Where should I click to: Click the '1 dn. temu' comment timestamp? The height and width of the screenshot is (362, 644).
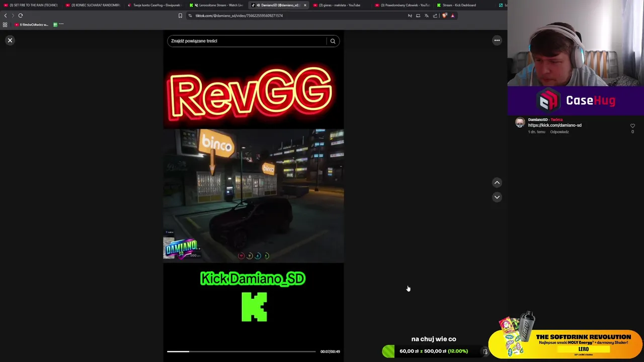tap(536, 132)
